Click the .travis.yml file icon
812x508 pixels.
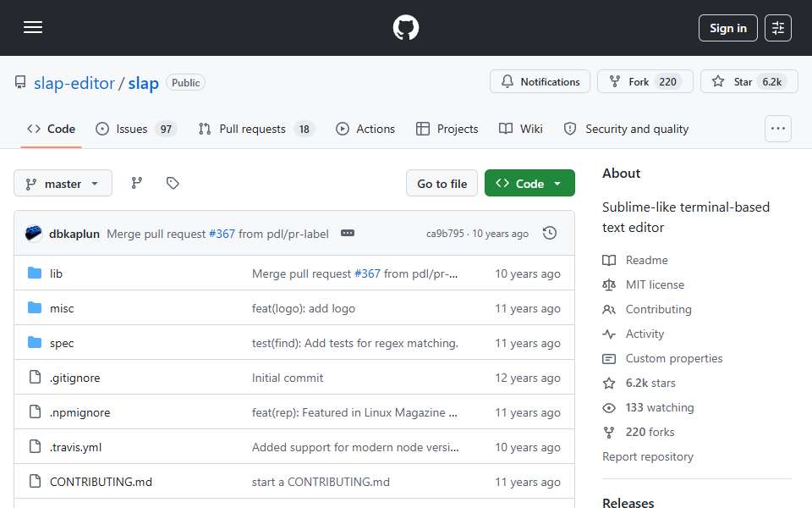35,446
